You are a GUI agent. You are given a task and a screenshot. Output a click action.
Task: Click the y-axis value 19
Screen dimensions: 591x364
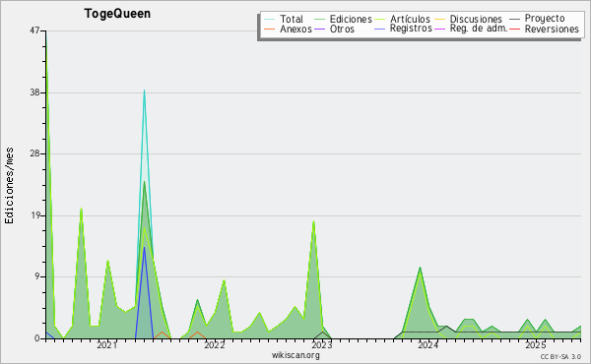pos(34,215)
